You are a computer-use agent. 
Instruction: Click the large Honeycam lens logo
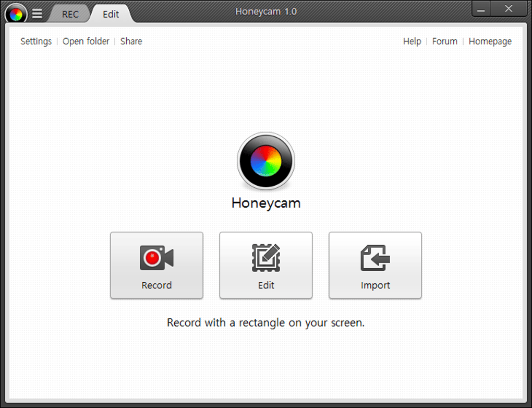pos(266,161)
